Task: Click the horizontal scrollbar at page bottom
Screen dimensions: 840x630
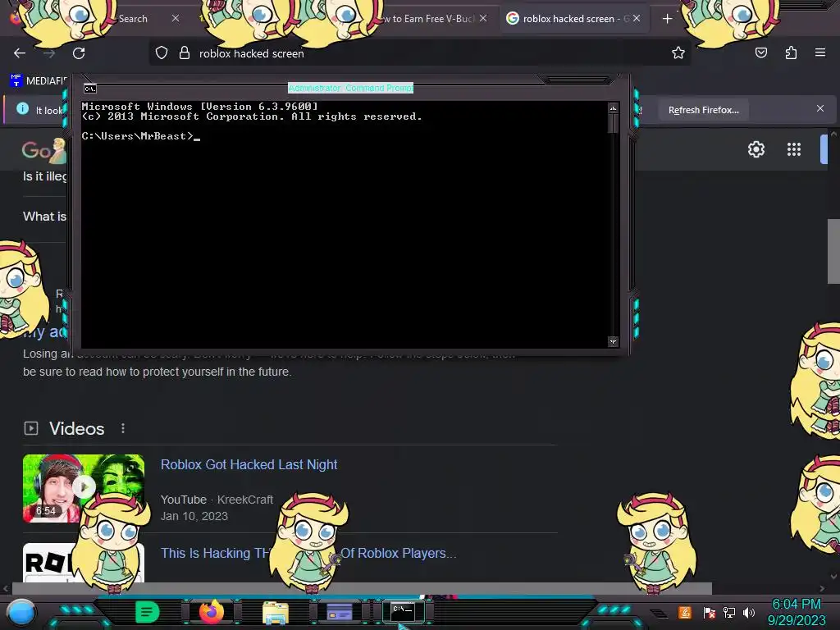Action: pyautogui.click(x=362, y=588)
